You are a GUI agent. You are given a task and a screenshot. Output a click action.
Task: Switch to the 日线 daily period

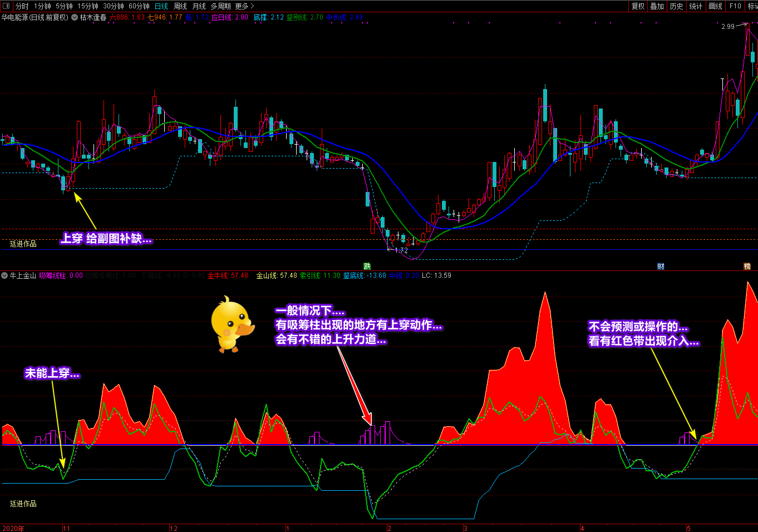161,6
